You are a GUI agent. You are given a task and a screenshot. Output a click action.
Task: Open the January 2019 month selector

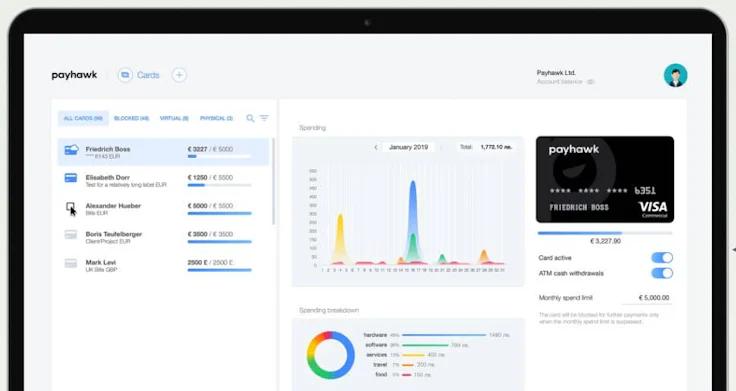point(408,147)
